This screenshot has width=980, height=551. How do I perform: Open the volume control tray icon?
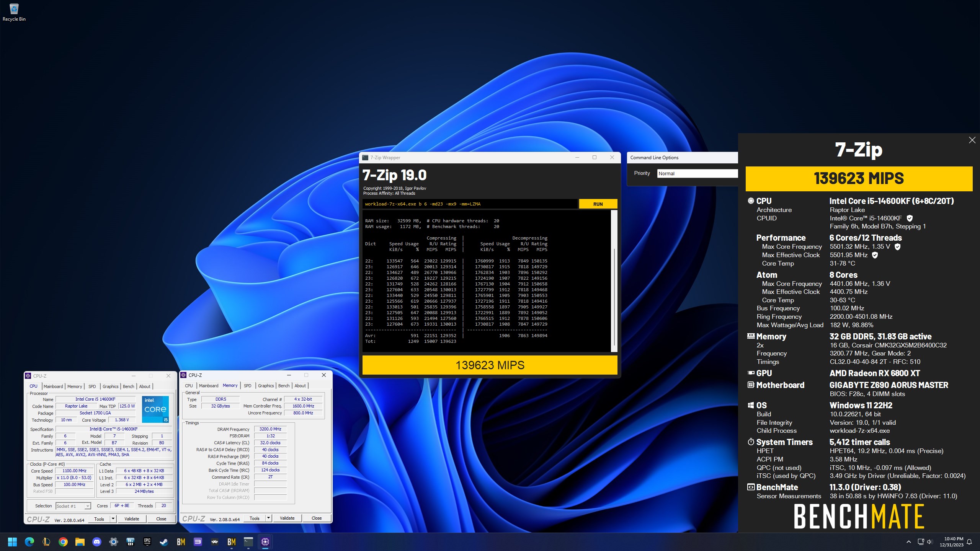[930, 542]
